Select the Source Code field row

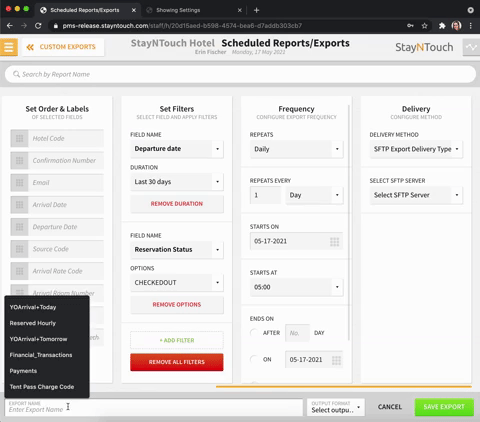(57, 249)
